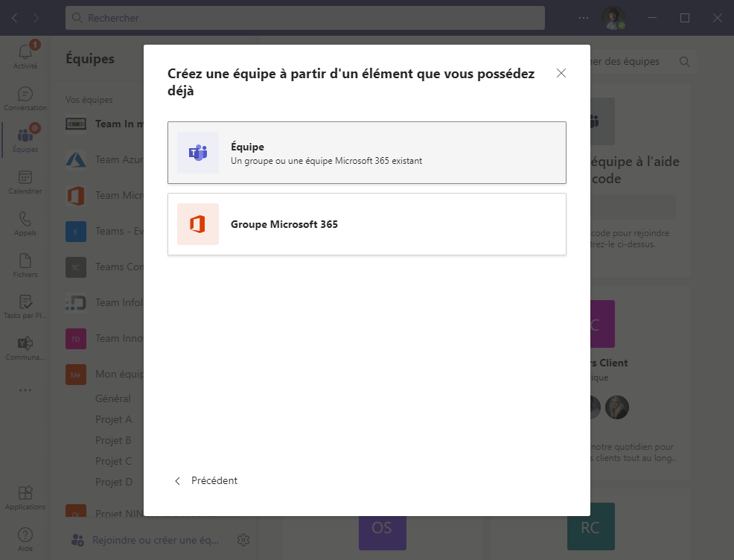Open Équipes in the sidebar
This screenshot has width=734, height=560.
pyautogui.click(x=25, y=139)
